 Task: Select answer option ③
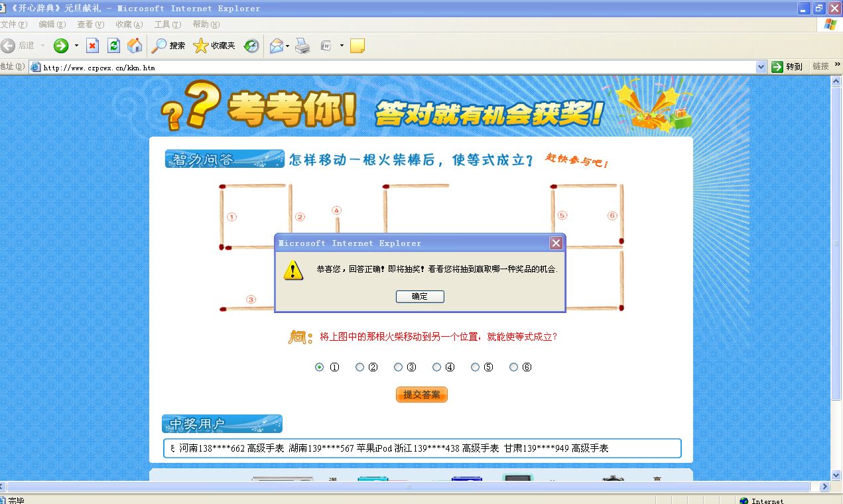(398, 367)
